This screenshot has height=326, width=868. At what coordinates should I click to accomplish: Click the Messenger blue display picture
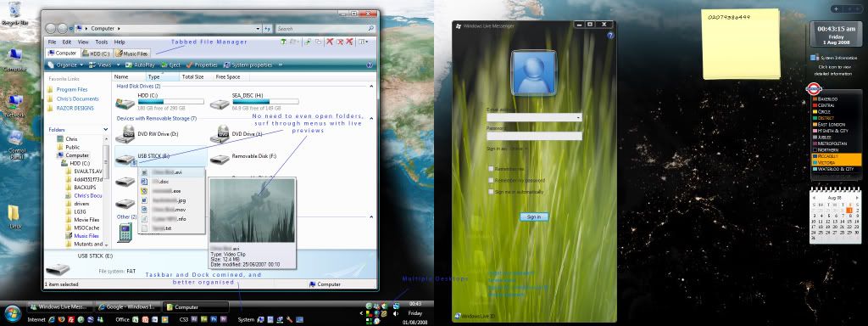[x=534, y=73]
